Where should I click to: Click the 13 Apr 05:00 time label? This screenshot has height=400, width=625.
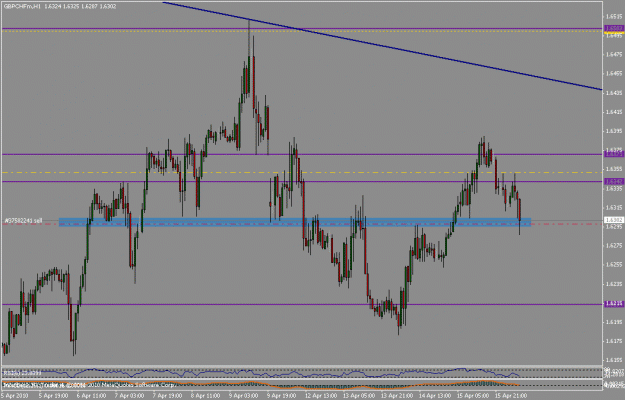[x=358, y=395]
